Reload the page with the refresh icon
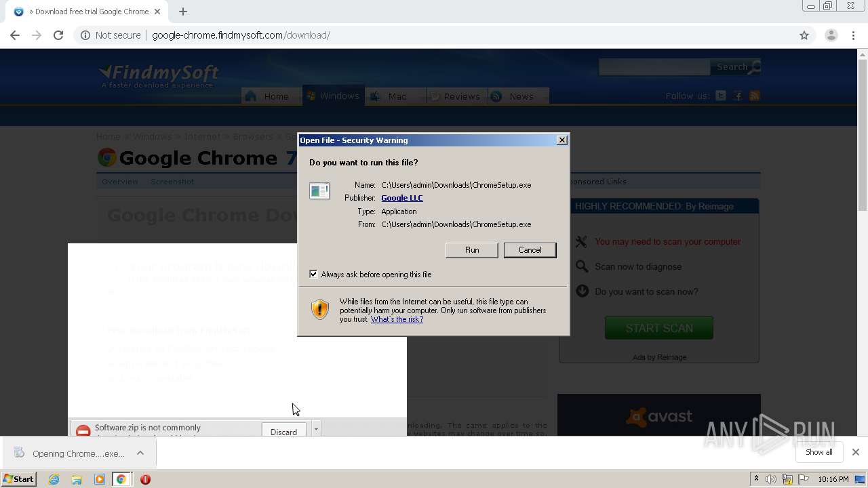The image size is (868, 488). [x=58, y=35]
